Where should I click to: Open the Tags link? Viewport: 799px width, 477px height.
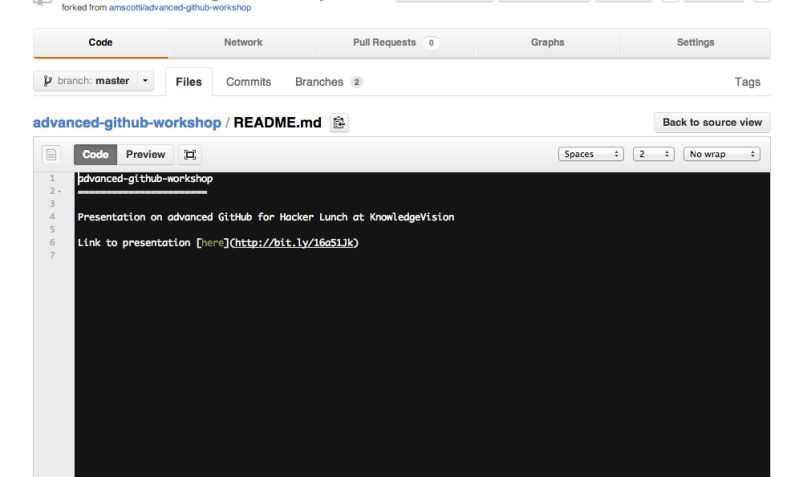click(747, 82)
